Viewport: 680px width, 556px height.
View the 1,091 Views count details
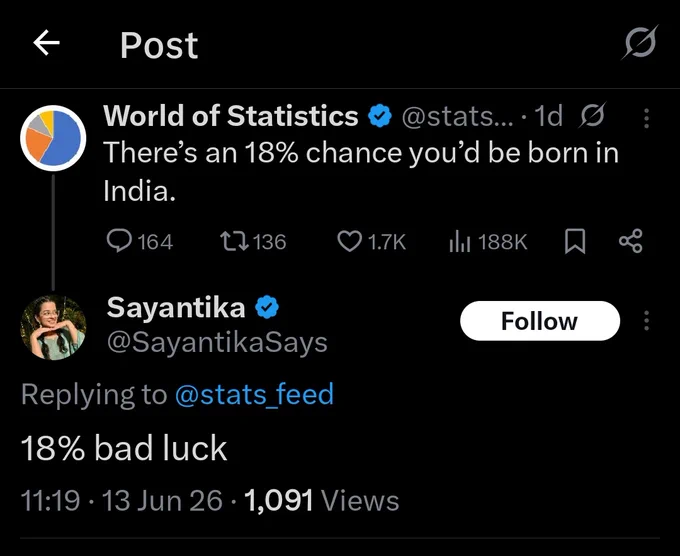321,500
